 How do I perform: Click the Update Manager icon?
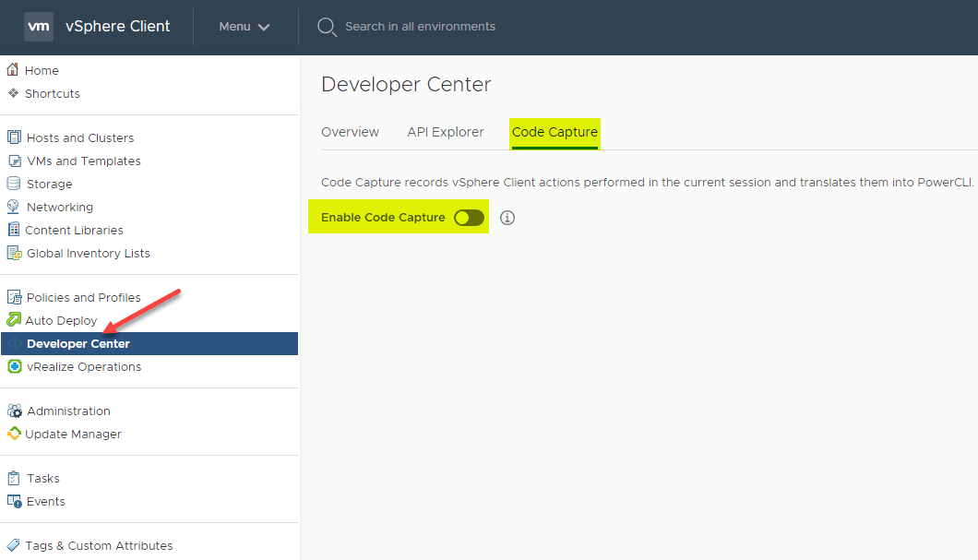14,434
